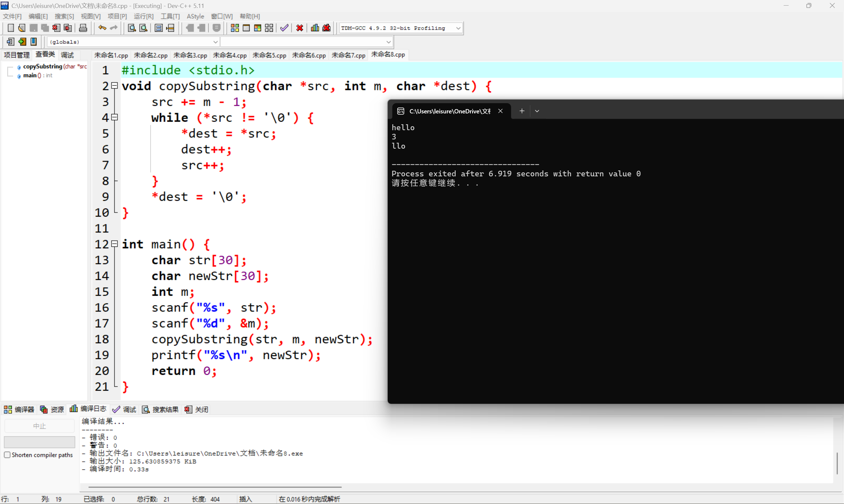Open the Replace icon
The width and height of the screenshot is (844, 504).
143,28
